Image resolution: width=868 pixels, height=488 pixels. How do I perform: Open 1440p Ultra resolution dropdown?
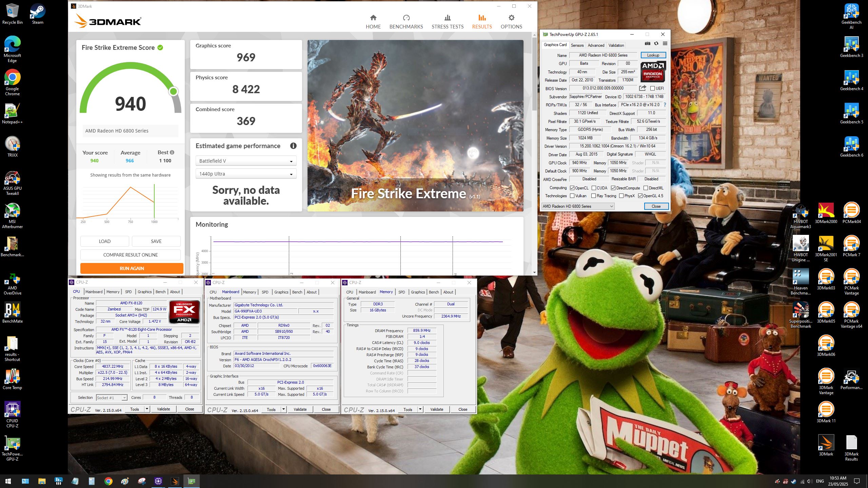point(246,174)
